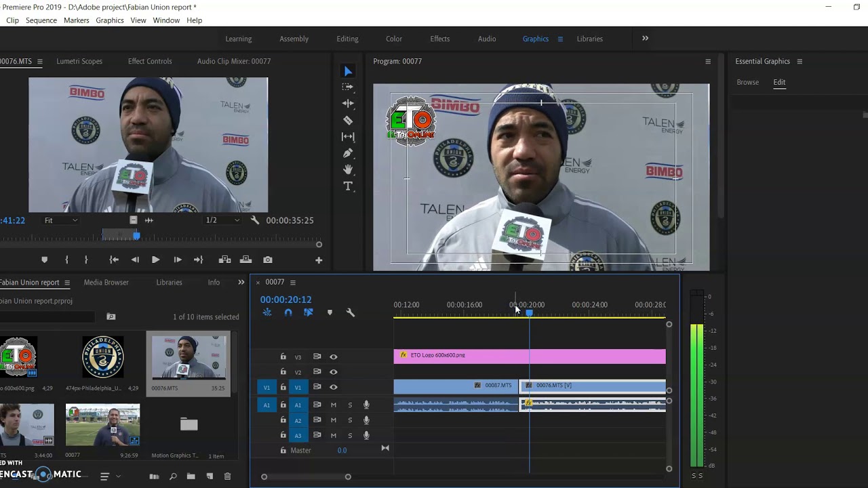Viewport: 868px width, 488px height.
Task: Add a marker in the timeline
Action: coord(330,312)
